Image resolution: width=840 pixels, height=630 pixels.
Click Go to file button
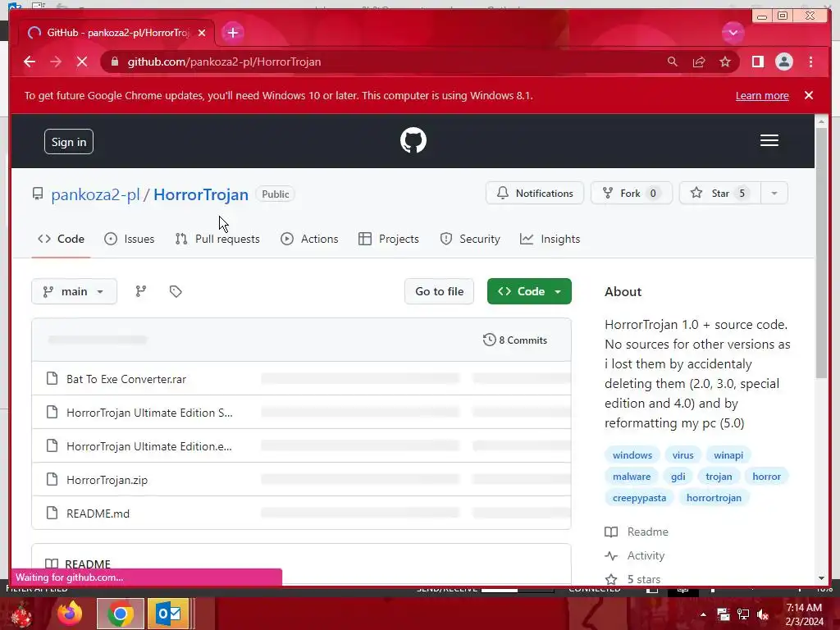pos(440,291)
